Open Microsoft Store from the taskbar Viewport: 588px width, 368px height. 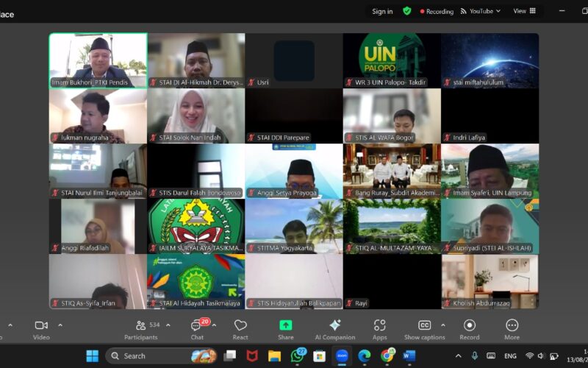pyautogui.click(x=320, y=355)
